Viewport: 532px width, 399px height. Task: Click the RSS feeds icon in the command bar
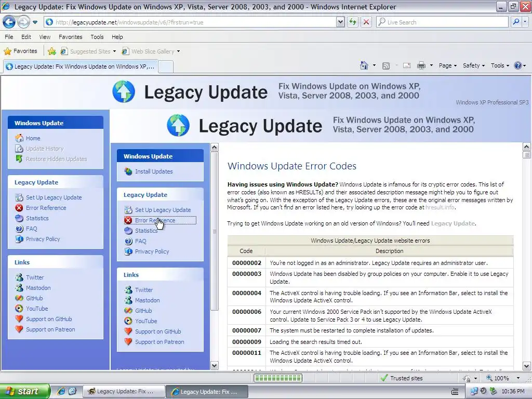(386, 66)
